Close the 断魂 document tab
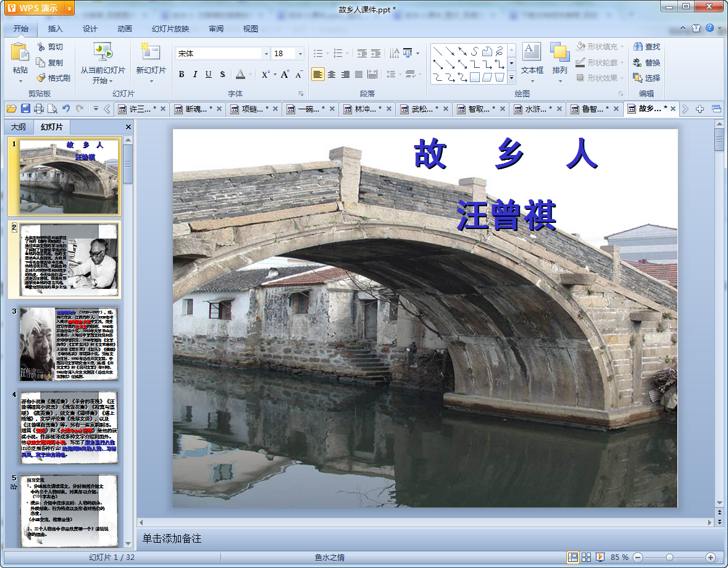Image resolution: width=728 pixels, height=568 pixels. [x=219, y=109]
